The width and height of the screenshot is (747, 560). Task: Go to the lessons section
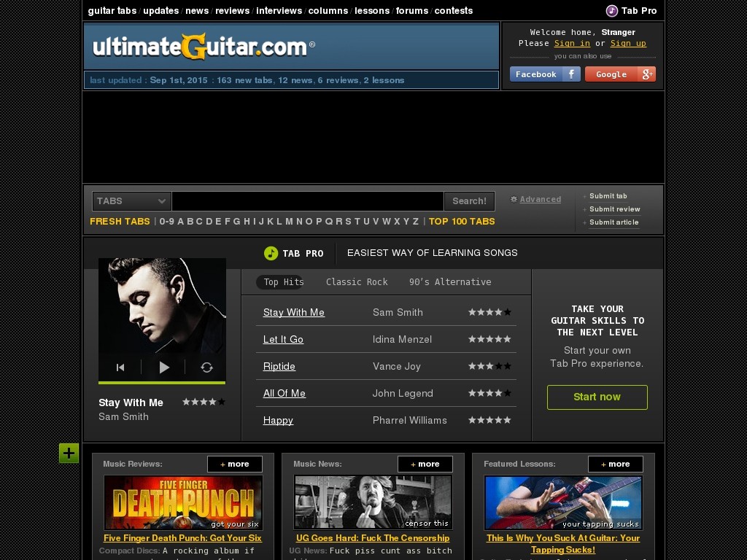tap(372, 10)
